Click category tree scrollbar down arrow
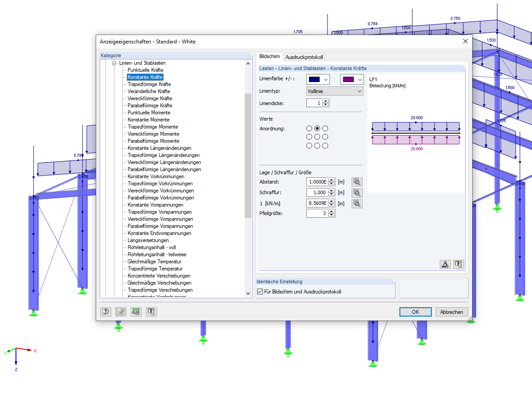Image resolution: width=532 pixels, height=399 pixels. pyautogui.click(x=248, y=293)
